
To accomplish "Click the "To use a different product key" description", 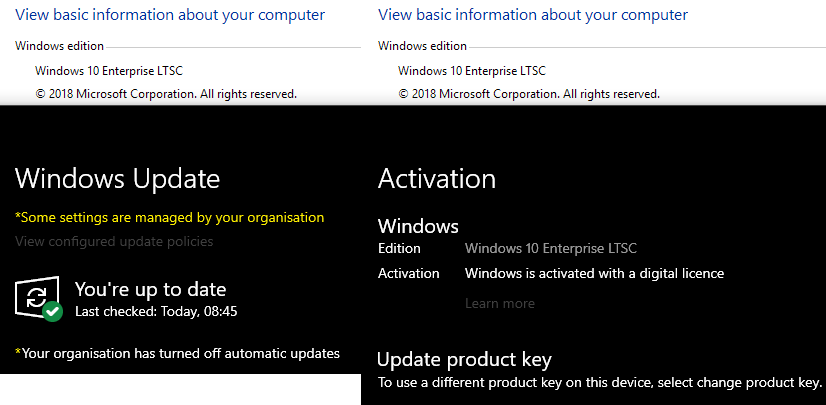I will point(599,383).
